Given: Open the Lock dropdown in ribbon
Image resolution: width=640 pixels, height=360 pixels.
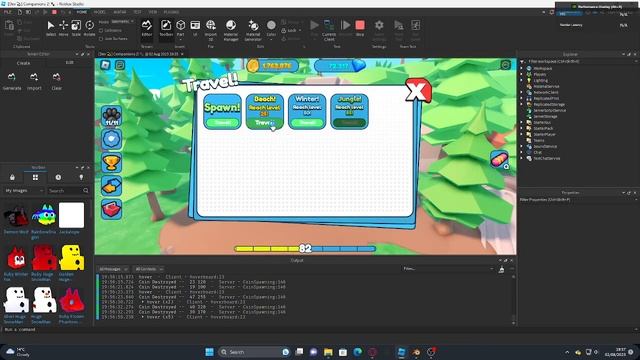Looking at the screenshot, I should (x=292, y=31).
